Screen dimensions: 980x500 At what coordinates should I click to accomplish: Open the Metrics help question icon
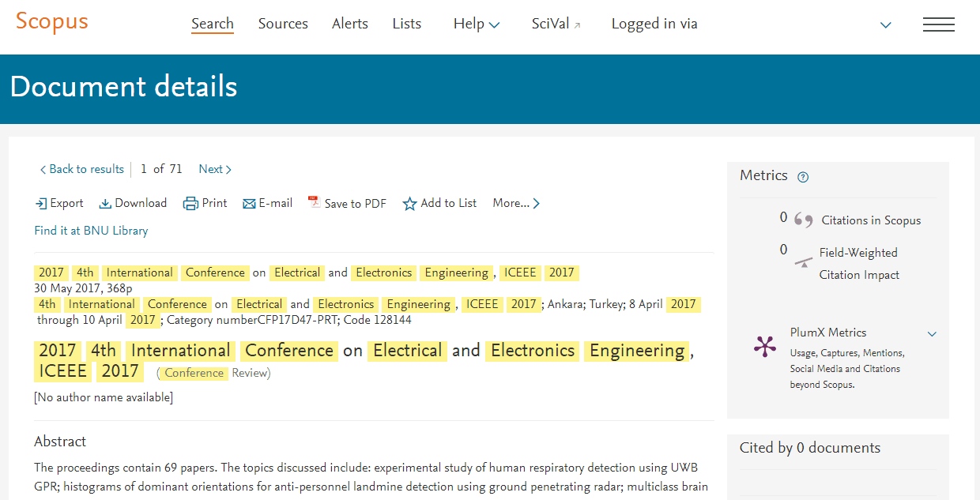pos(803,177)
